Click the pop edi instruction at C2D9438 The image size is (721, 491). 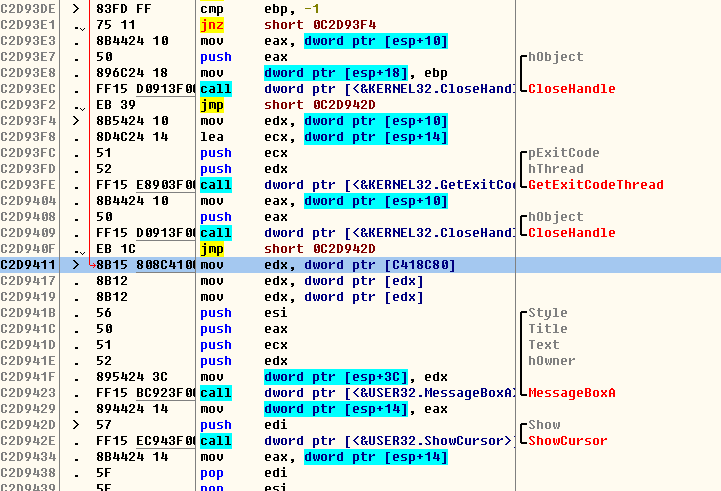[244, 473]
